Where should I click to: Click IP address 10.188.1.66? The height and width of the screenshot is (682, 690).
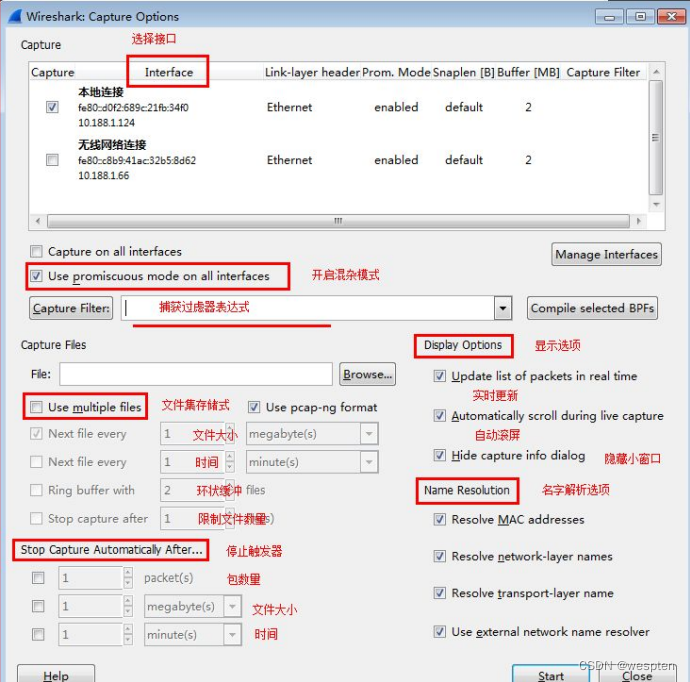pyautogui.click(x=104, y=176)
